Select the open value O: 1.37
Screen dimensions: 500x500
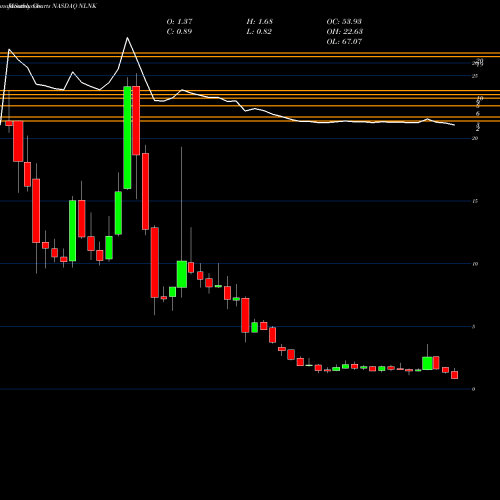pyautogui.click(x=179, y=21)
